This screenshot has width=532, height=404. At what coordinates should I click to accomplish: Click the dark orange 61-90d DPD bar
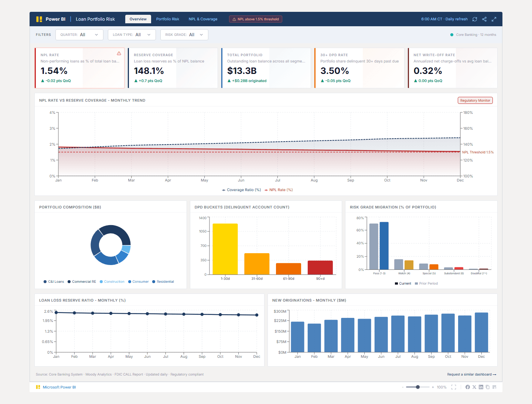[x=289, y=269]
